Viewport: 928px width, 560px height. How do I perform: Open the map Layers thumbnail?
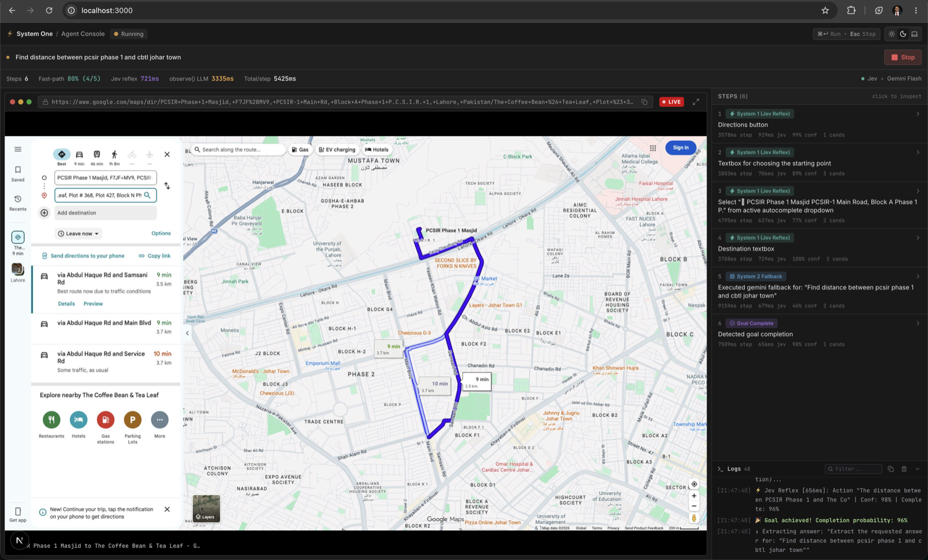[206, 508]
